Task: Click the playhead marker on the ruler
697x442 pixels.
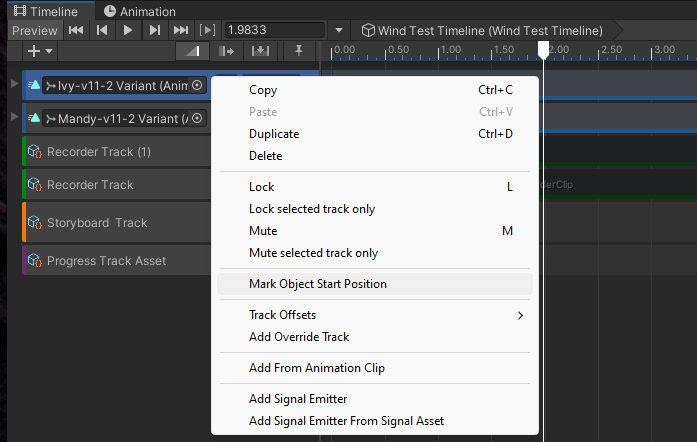Action: click(x=543, y=49)
